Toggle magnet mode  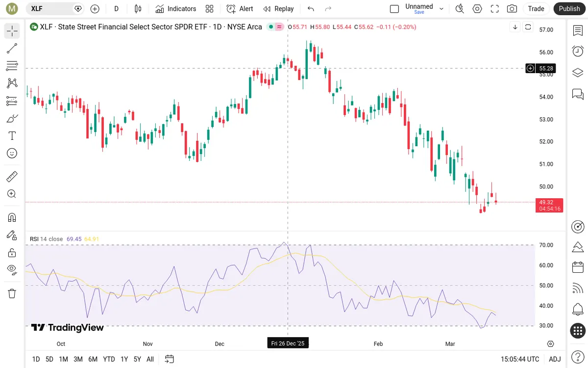click(x=12, y=217)
